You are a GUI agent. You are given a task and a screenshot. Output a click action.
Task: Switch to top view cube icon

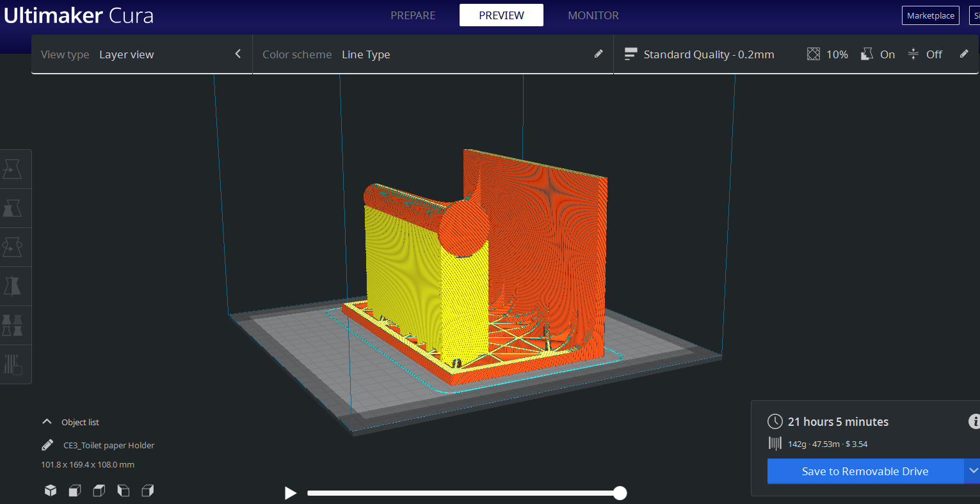(x=99, y=491)
